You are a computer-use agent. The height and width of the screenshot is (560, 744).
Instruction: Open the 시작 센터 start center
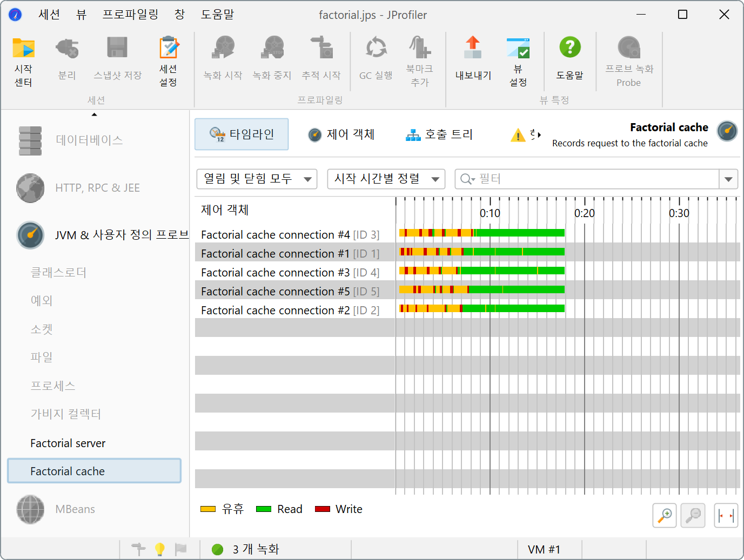23,62
